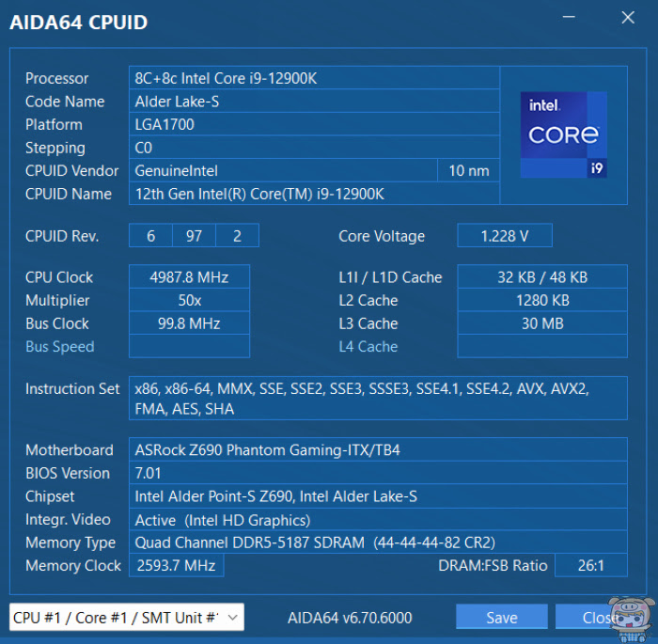Click the L1I / L1D Cache value 32 KB / 48 KB

point(542,276)
